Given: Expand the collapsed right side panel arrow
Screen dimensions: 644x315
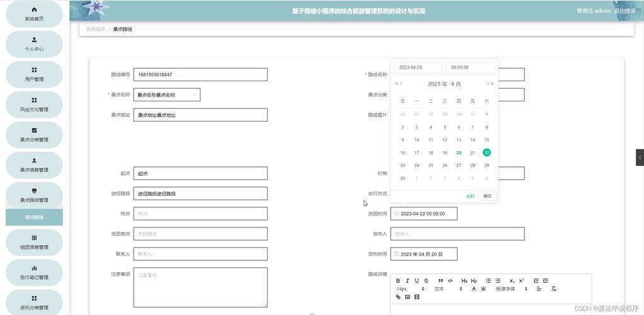Looking at the screenshot, I should click(x=640, y=157).
